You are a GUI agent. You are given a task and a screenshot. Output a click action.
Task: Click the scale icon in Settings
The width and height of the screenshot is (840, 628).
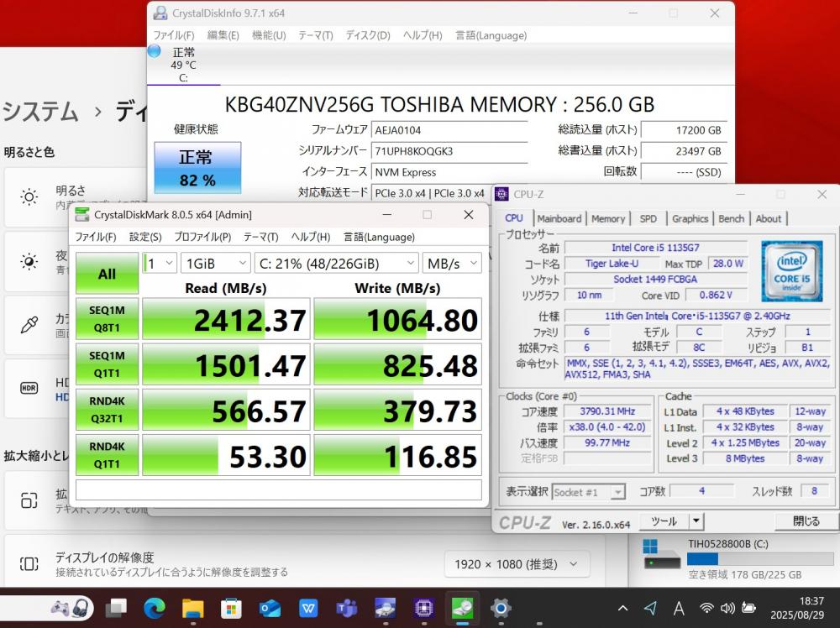tap(29, 500)
